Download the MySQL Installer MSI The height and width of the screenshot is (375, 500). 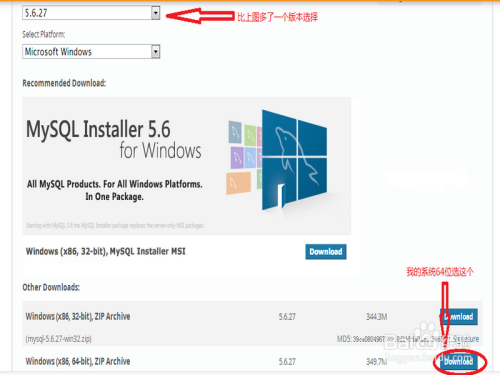pyautogui.click(x=326, y=252)
